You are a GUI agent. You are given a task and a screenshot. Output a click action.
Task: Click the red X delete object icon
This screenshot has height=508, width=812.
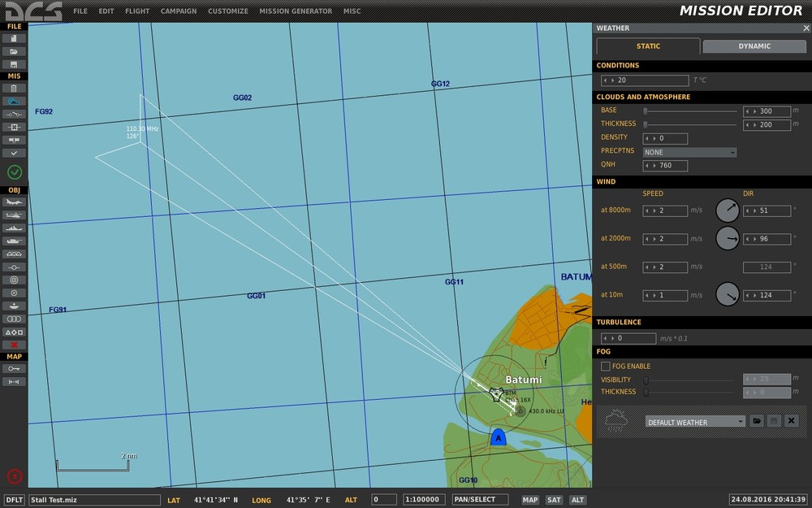click(15, 345)
